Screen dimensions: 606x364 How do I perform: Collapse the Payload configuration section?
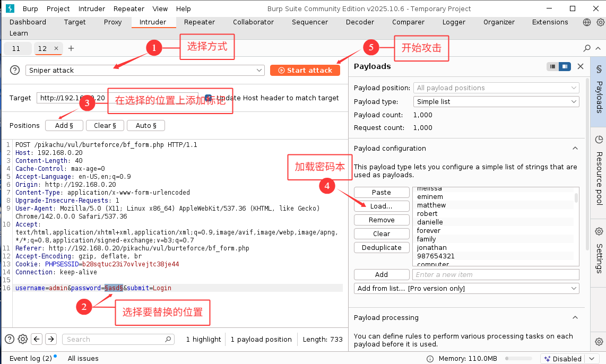(575, 149)
